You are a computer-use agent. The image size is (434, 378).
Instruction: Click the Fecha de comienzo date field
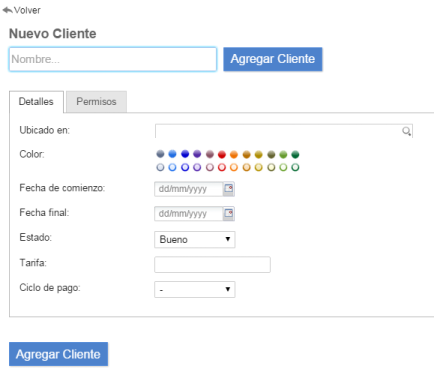189,189
